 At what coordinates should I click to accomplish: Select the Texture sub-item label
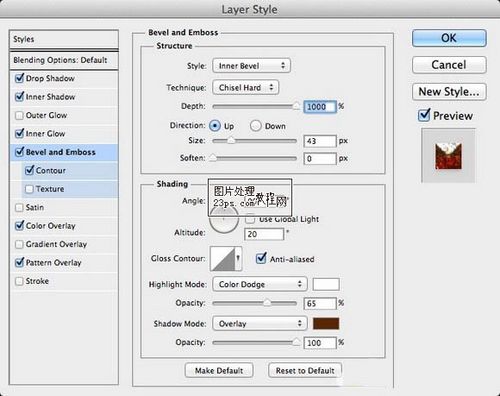tap(50, 189)
